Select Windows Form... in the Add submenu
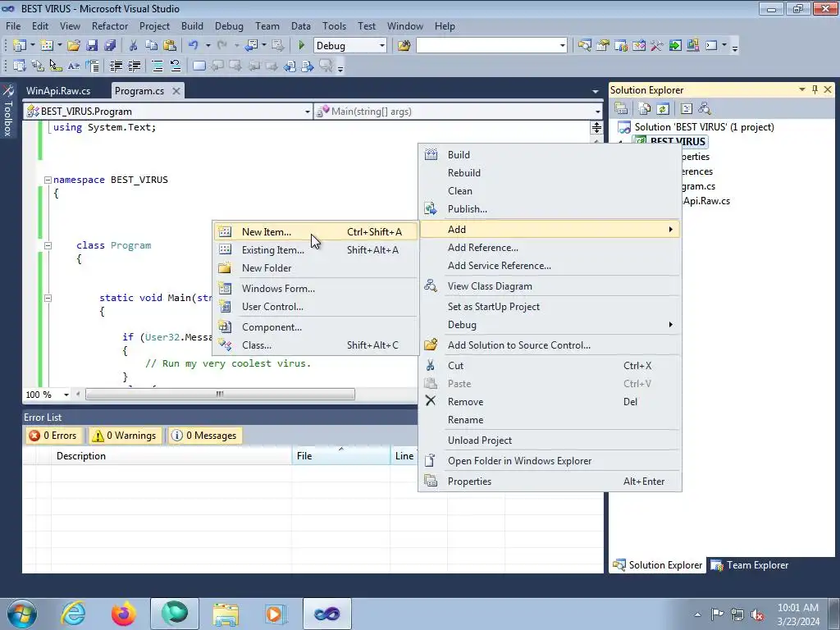Viewport: 840px width, 630px height. coord(315,289)
